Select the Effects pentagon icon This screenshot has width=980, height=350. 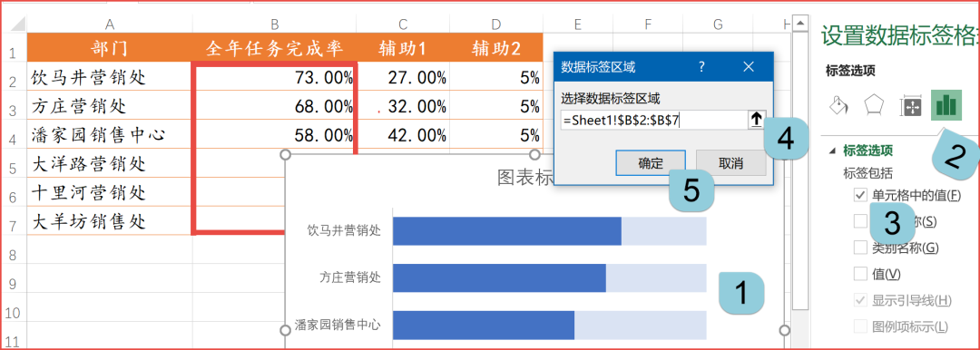click(x=873, y=105)
